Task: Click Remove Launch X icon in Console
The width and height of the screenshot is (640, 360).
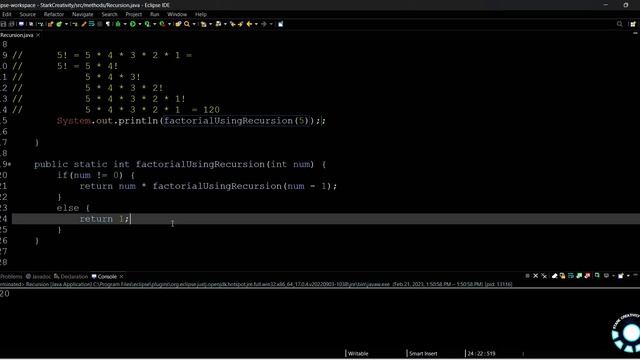Action: coord(536,276)
